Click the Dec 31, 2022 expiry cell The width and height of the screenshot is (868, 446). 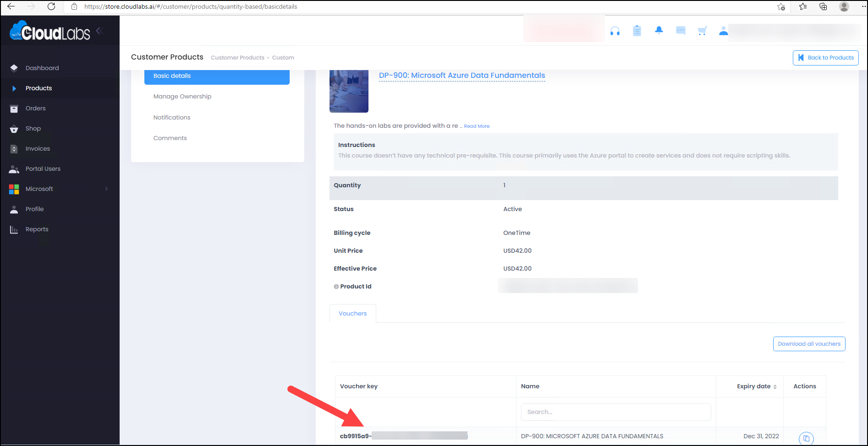[761, 436]
